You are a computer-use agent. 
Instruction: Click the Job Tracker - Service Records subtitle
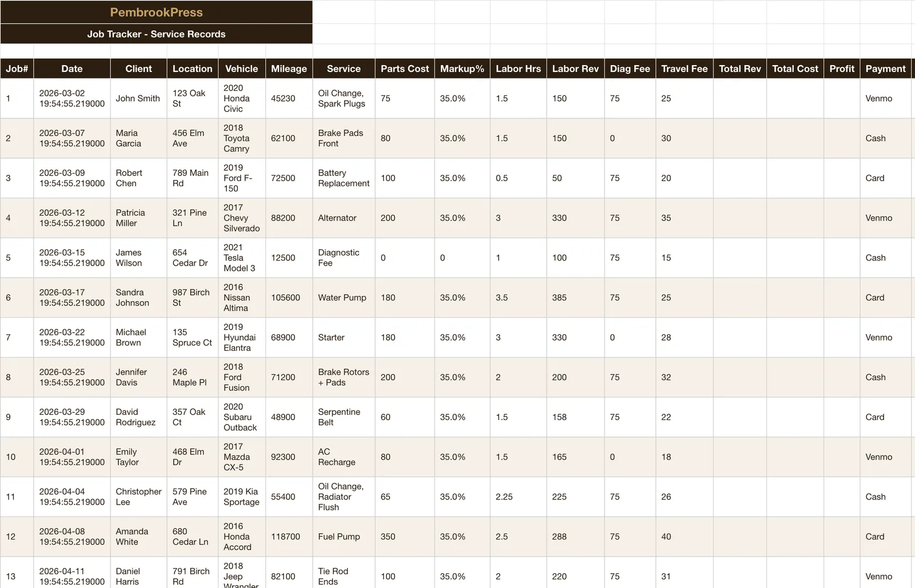coord(156,34)
